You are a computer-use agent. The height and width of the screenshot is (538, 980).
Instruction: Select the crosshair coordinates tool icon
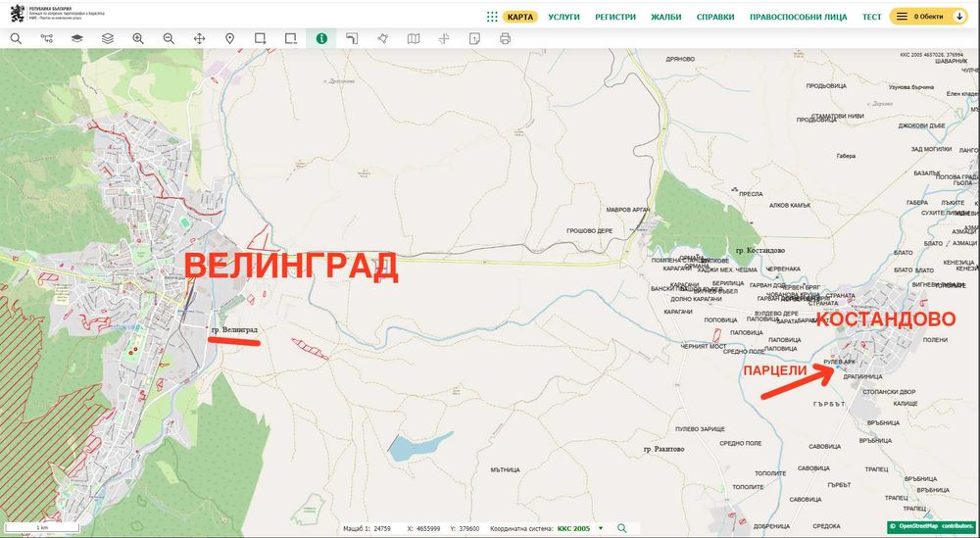click(x=444, y=39)
